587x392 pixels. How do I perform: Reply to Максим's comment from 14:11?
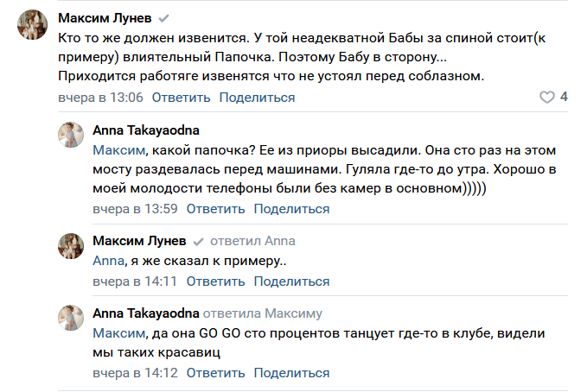[x=215, y=281]
